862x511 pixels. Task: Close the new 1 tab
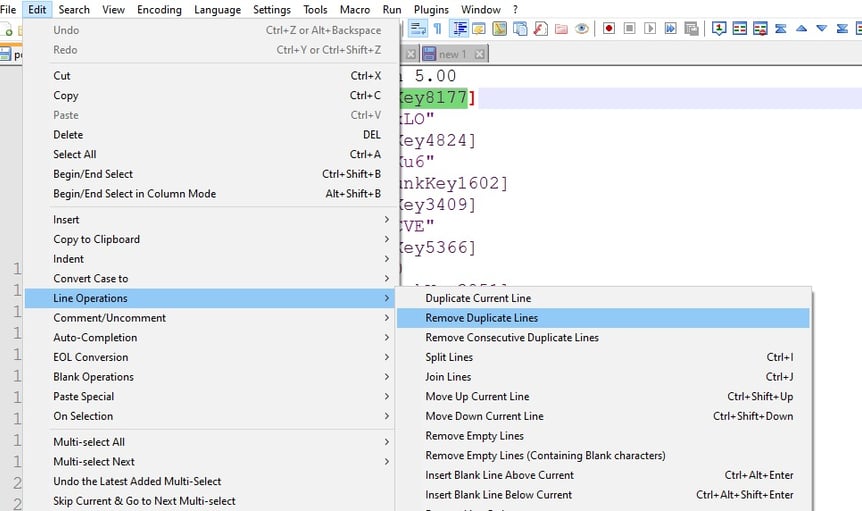tap(479, 54)
